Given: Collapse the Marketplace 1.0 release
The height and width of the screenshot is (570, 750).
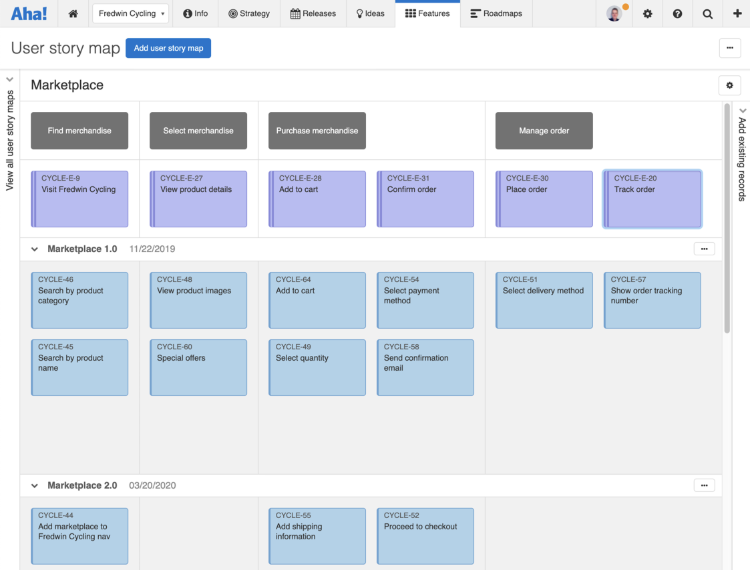Looking at the screenshot, I should coord(35,249).
